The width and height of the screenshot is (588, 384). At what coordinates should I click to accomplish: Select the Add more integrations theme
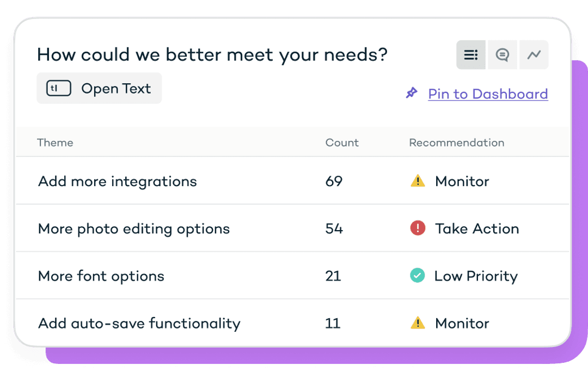point(118,181)
